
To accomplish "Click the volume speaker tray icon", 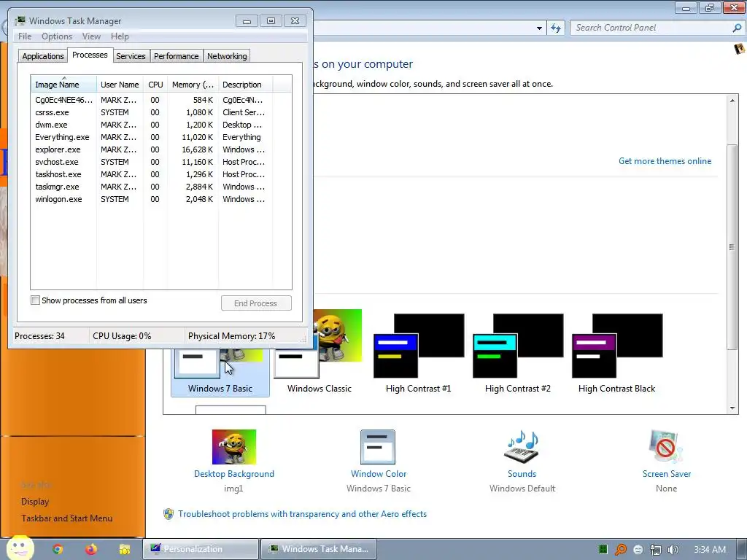I will [673, 550].
